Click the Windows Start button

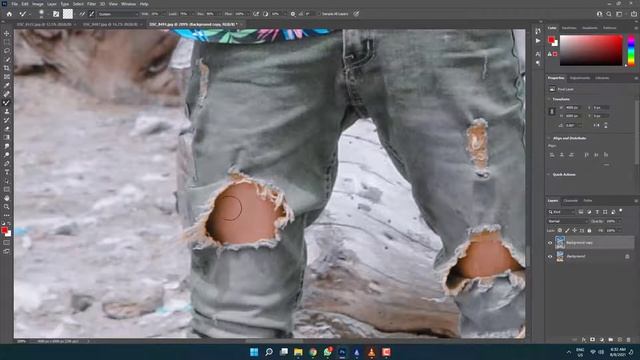pos(254,352)
